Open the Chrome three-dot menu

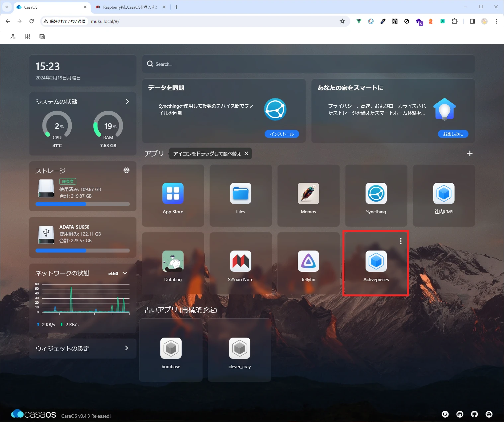(496, 21)
